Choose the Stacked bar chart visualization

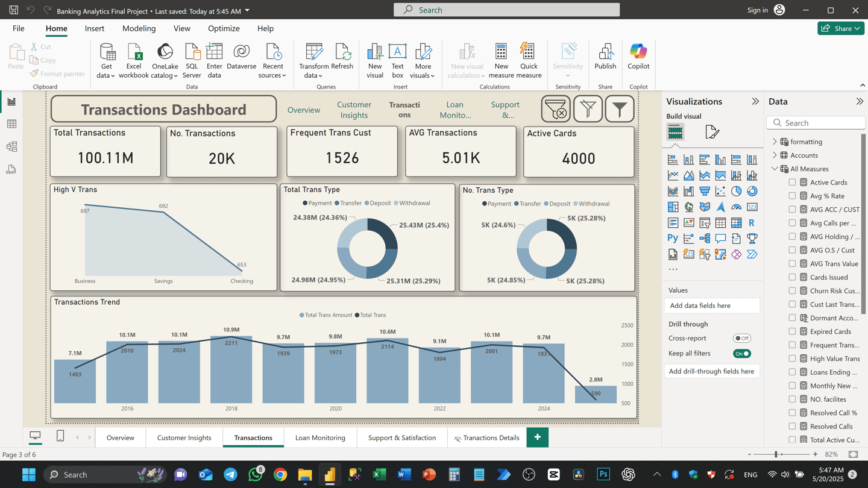pos(673,160)
